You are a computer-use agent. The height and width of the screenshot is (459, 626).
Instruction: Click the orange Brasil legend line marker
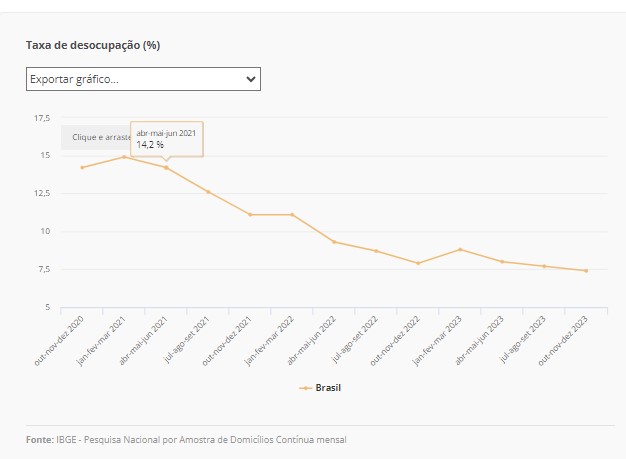pyautogui.click(x=305, y=387)
